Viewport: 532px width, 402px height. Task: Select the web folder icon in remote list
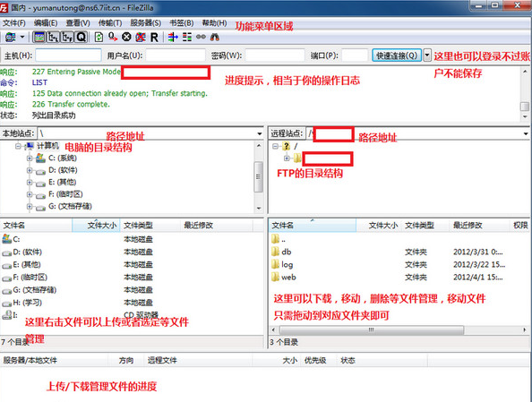(x=275, y=278)
